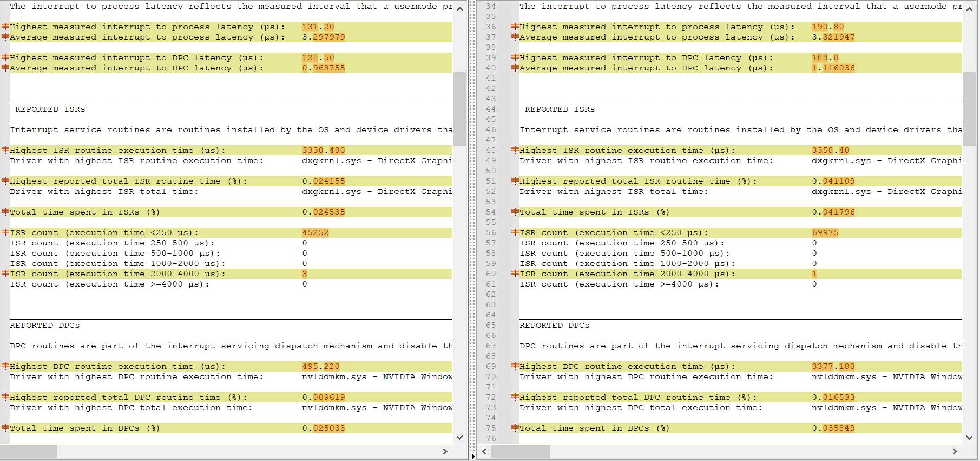Click the right pane's horizontal scroll right arrow
The width and height of the screenshot is (980, 461).
click(x=955, y=451)
